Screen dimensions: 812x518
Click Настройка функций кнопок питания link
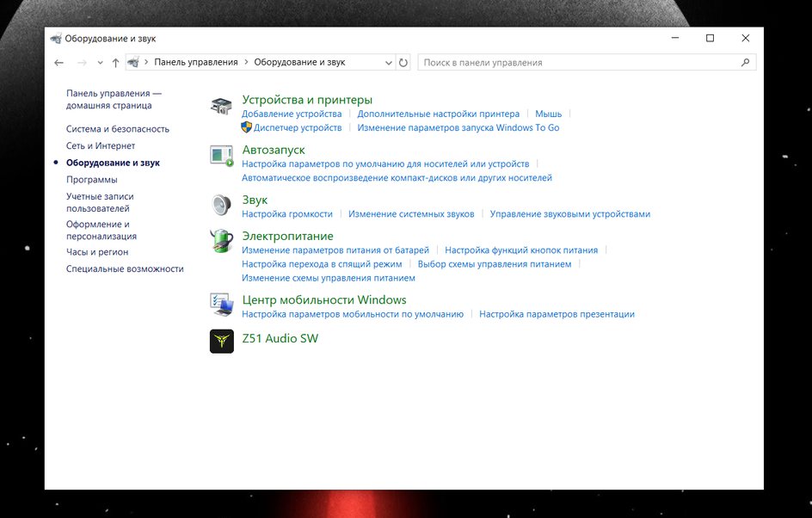pos(521,250)
